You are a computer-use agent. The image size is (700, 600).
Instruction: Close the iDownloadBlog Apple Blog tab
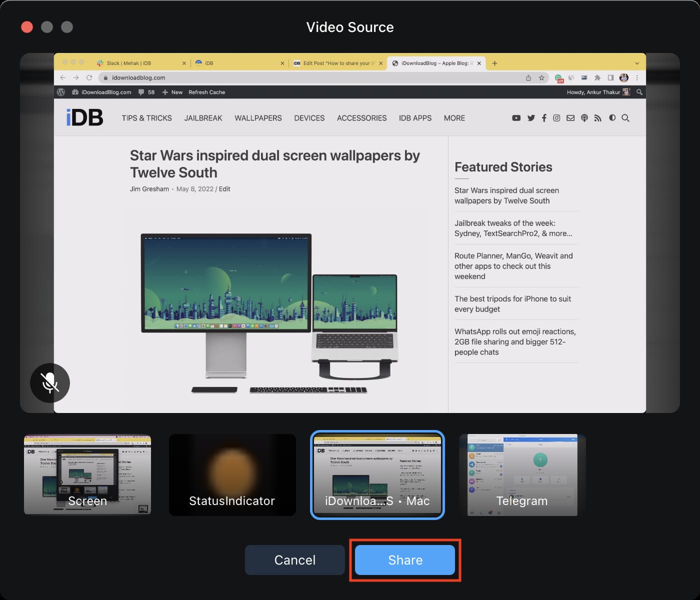pos(479,63)
